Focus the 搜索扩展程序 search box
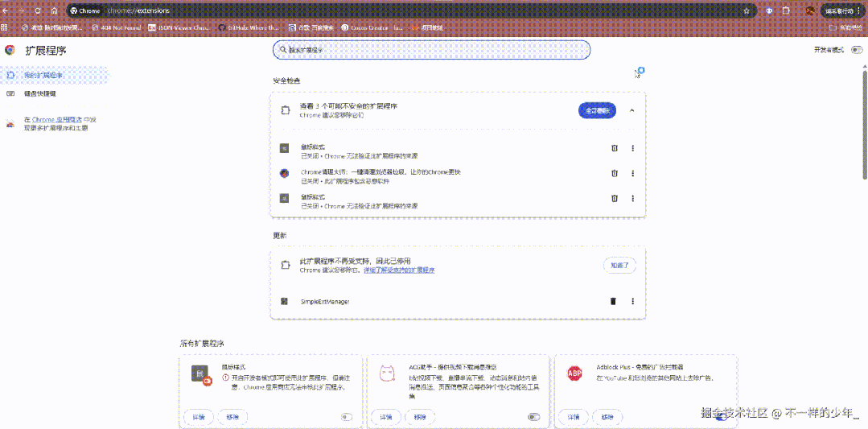 tap(431, 50)
